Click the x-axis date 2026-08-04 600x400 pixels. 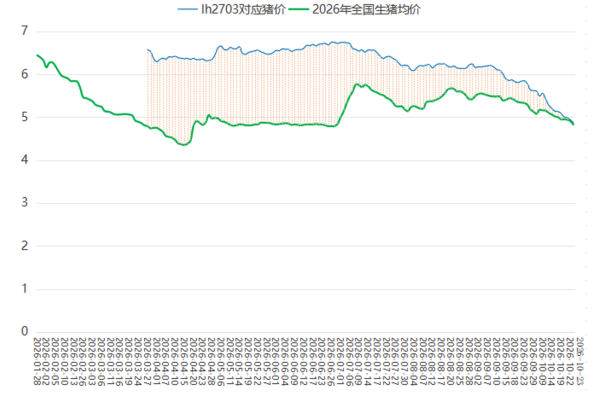[414, 361]
